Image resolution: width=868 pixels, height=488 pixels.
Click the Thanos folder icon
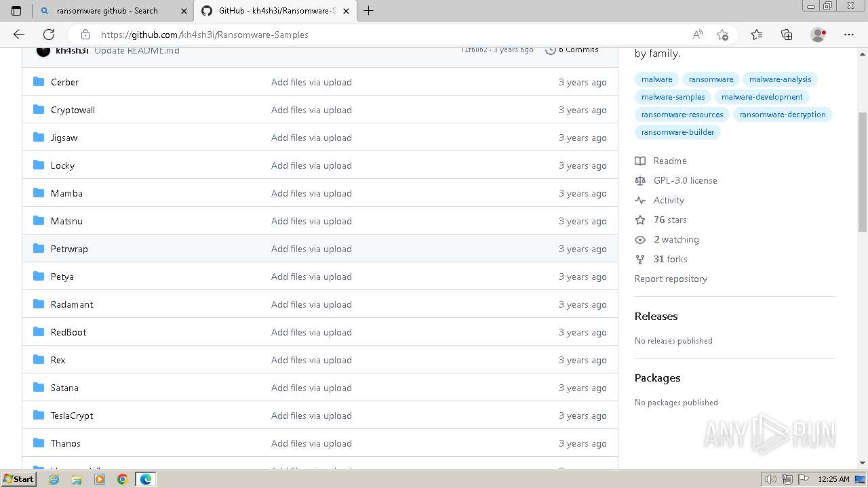coord(39,443)
